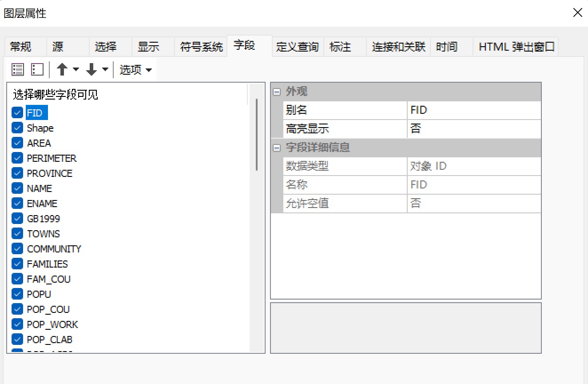Switch to the 符号系统 symbology tab
This screenshot has width=588, height=384.
click(201, 46)
